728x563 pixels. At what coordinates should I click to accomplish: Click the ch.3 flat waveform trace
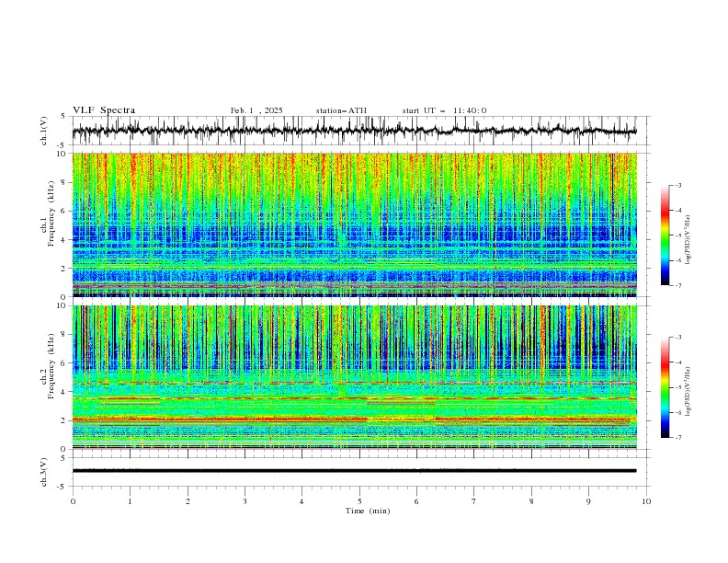click(x=354, y=471)
